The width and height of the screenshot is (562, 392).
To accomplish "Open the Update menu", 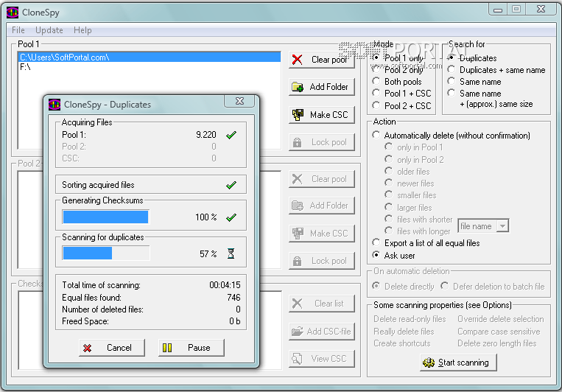I will (x=49, y=30).
